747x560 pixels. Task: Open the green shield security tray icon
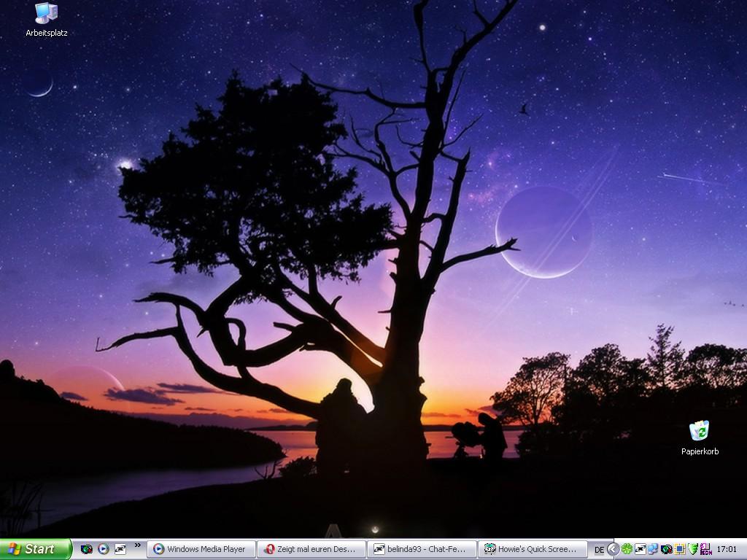tap(693, 549)
